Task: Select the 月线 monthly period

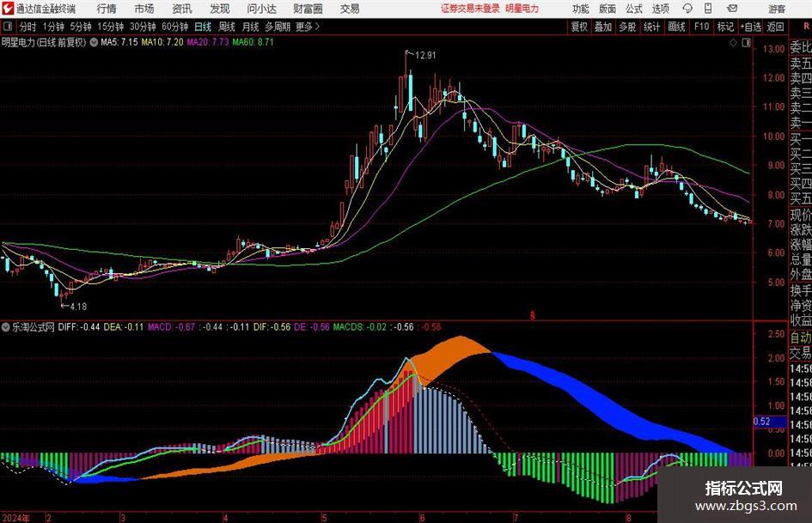Action: tap(251, 27)
